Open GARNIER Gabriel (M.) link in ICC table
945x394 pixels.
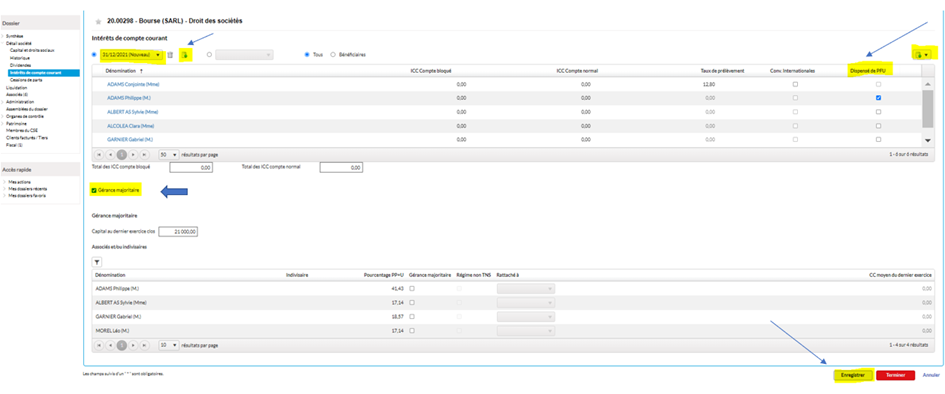(129, 140)
